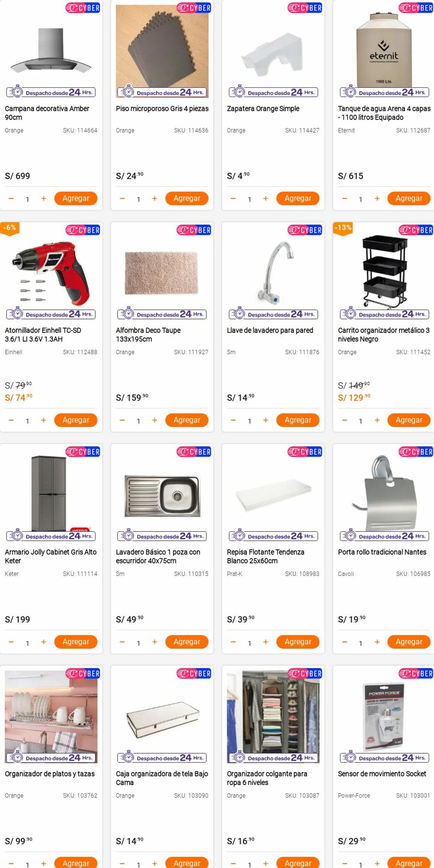Click the minus icon for Llave de lavadero
The width and height of the screenshot is (434, 868).
click(233, 420)
